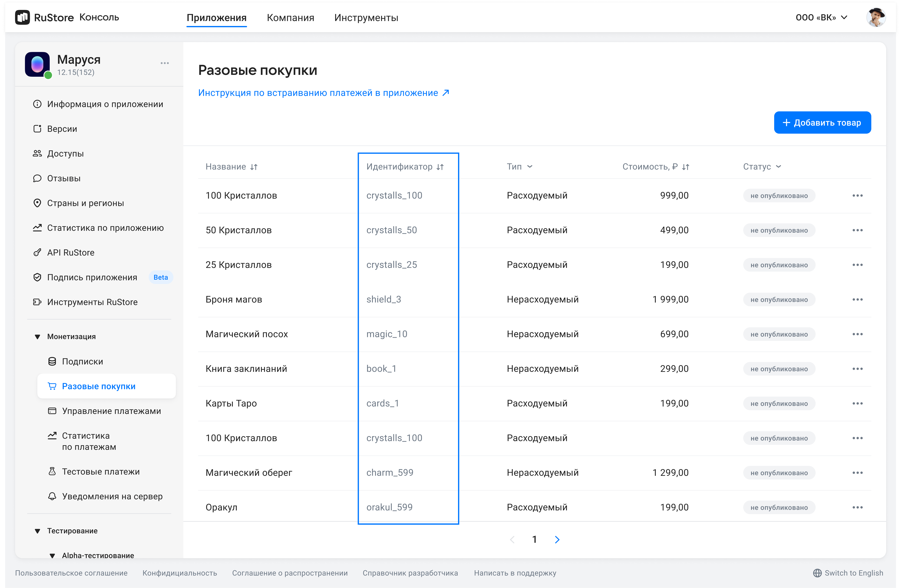This screenshot has width=901, height=588.
Task: Open Тестовые платежи page
Action: [101, 472]
